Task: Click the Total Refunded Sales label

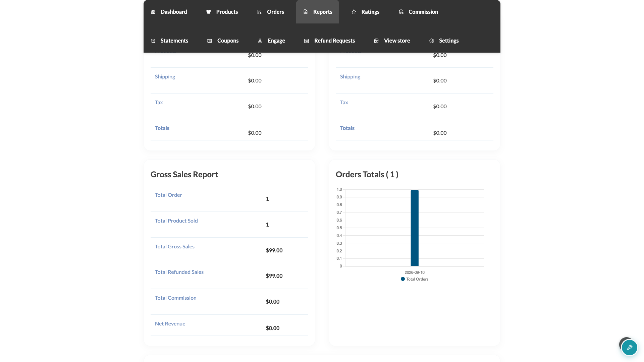Action: point(179,272)
